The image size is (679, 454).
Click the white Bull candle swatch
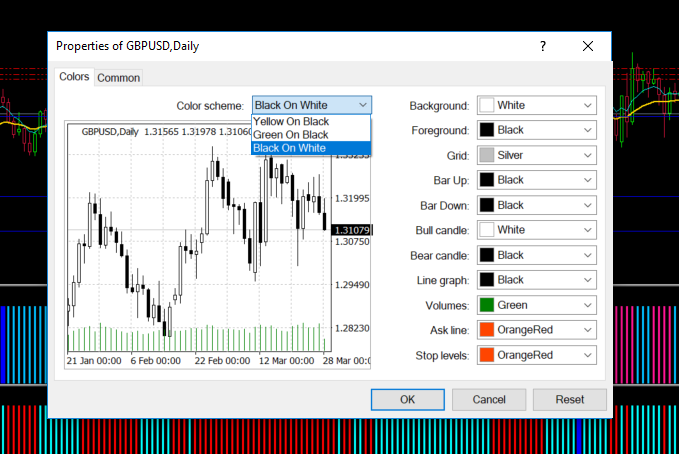[487, 230]
